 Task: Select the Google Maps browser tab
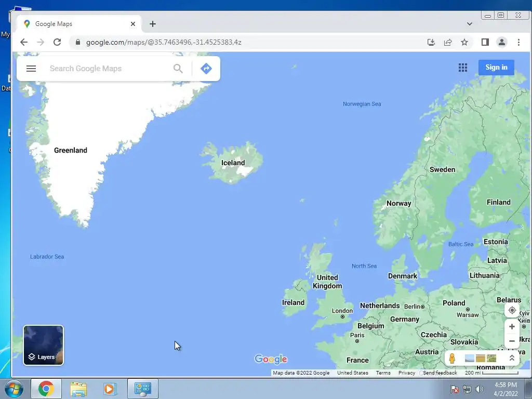[78, 24]
